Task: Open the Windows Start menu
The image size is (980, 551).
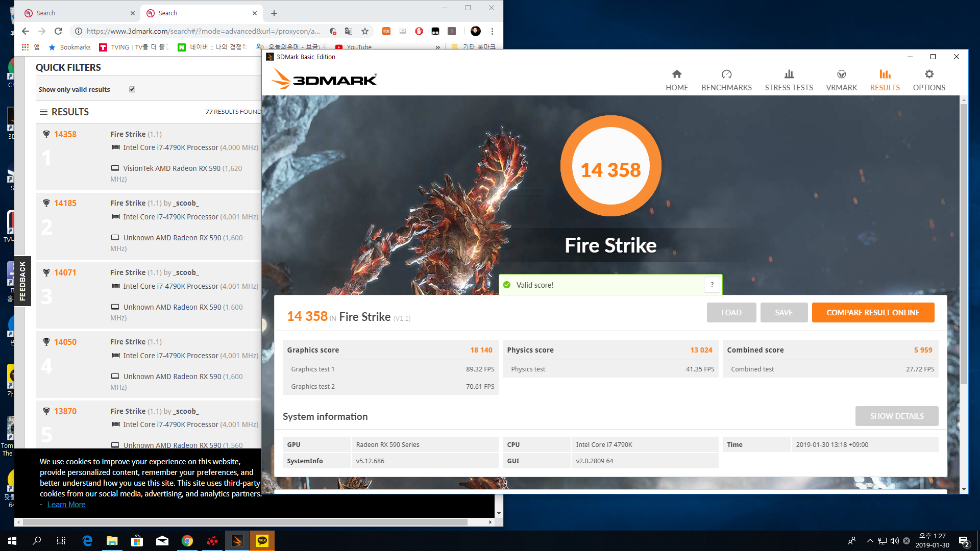Action: 12,541
